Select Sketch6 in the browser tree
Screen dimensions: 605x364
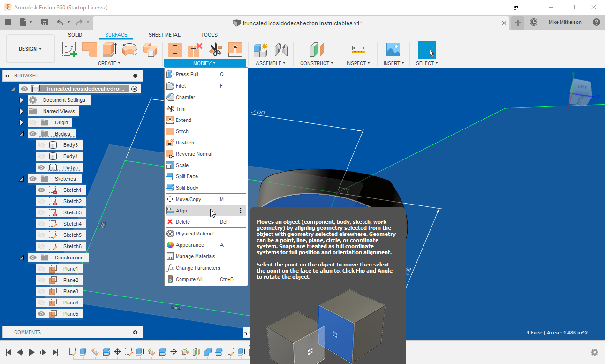pyautogui.click(x=72, y=246)
